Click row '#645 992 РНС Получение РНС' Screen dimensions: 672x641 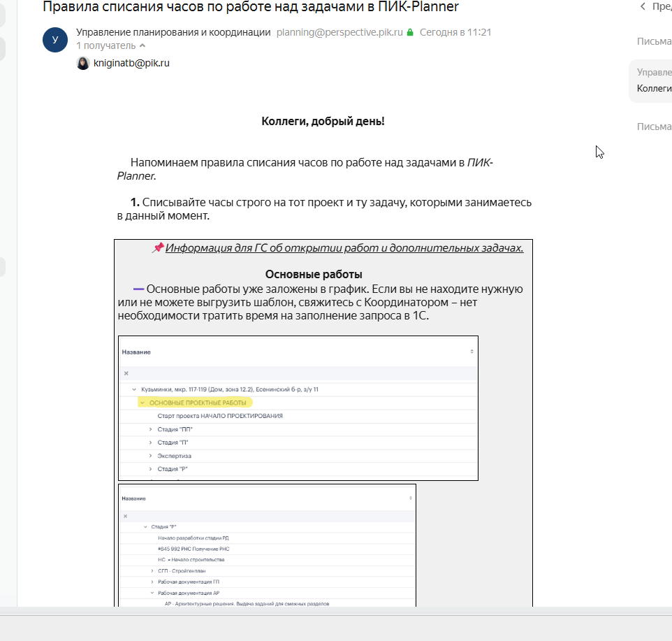(193, 549)
